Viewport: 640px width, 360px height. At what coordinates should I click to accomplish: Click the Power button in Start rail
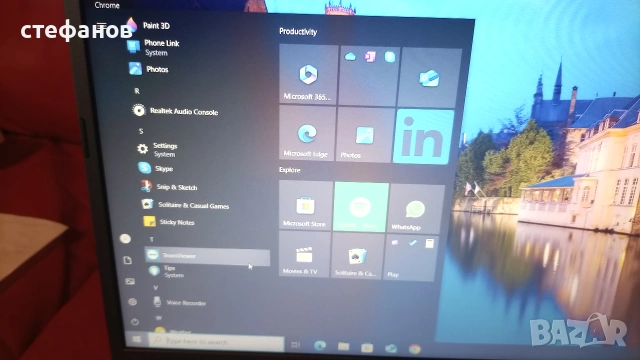[x=135, y=322]
